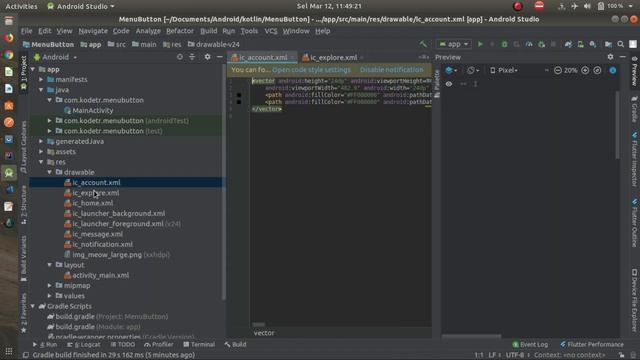Toggle the Favorites side tool window
Screen dimensions: 640x360
24,312
